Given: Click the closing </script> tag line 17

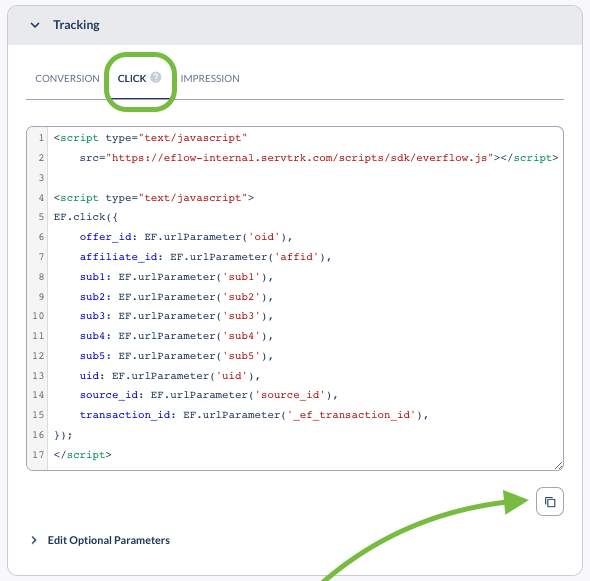Looking at the screenshot, I should click(82, 455).
